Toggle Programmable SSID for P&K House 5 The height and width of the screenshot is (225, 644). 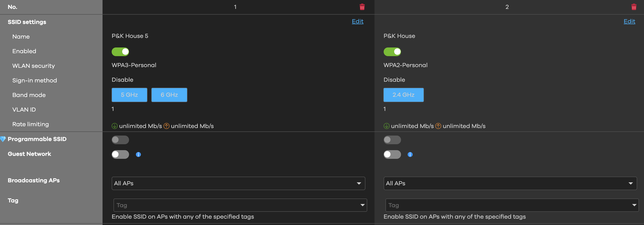pyautogui.click(x=120, y=140)
